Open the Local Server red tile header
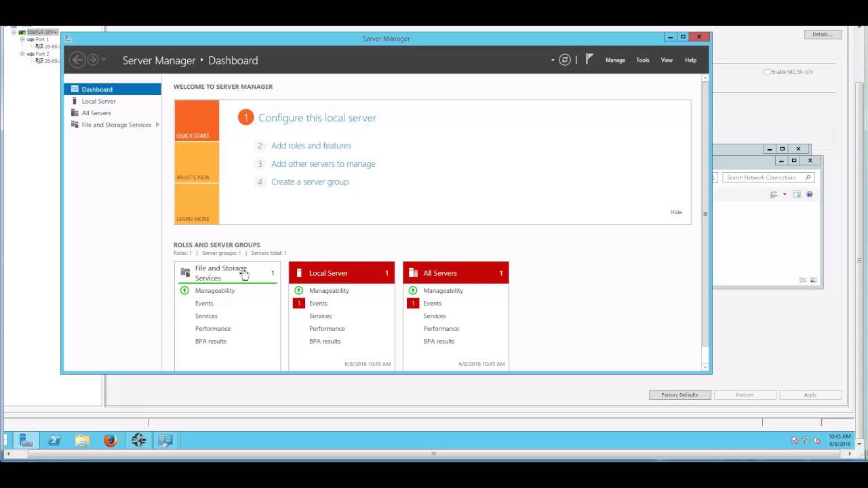The image size is (868, 488). (x=342, y=273)
